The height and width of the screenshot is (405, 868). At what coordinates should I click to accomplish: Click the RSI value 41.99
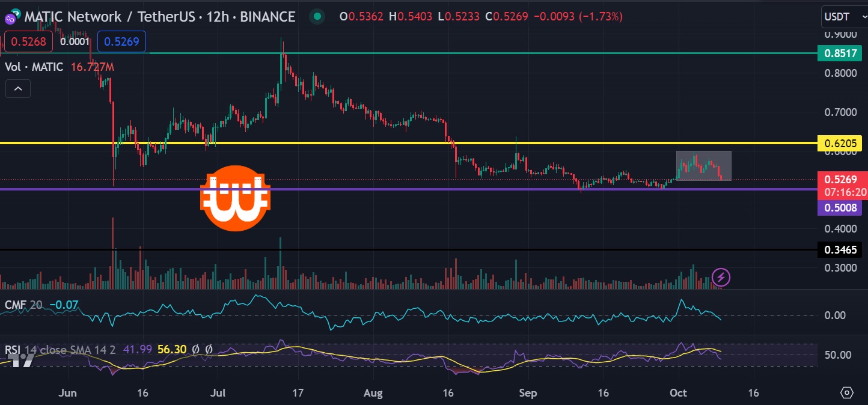[x=137, y=349]
